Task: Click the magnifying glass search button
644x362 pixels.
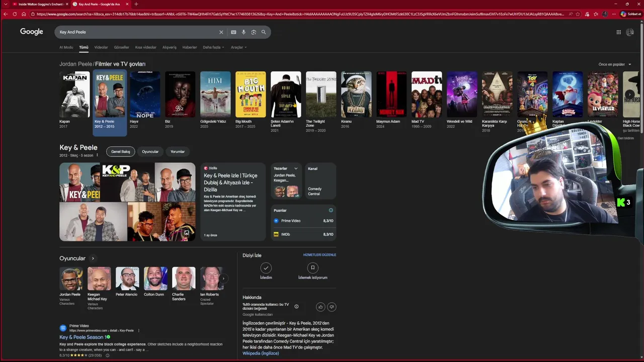Action: [264, 32]
